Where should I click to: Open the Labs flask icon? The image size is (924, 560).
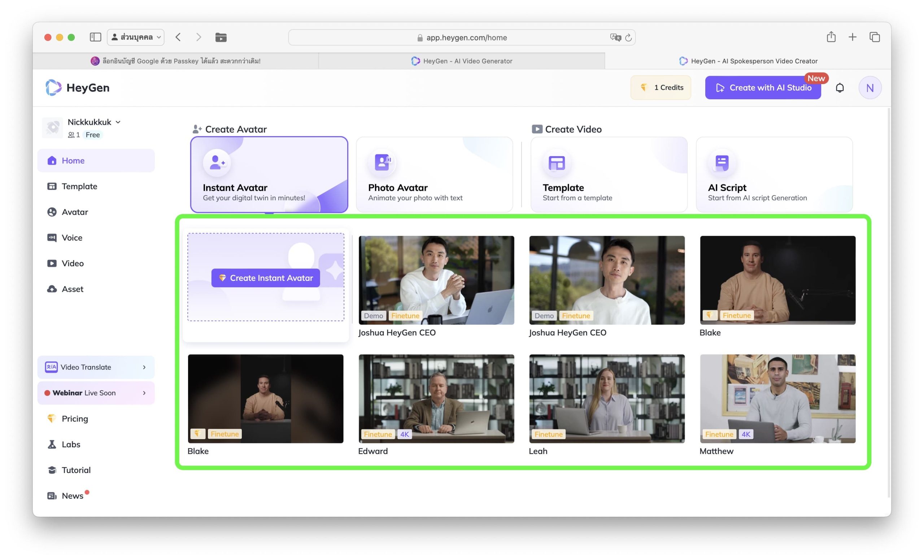click(52, 445)
